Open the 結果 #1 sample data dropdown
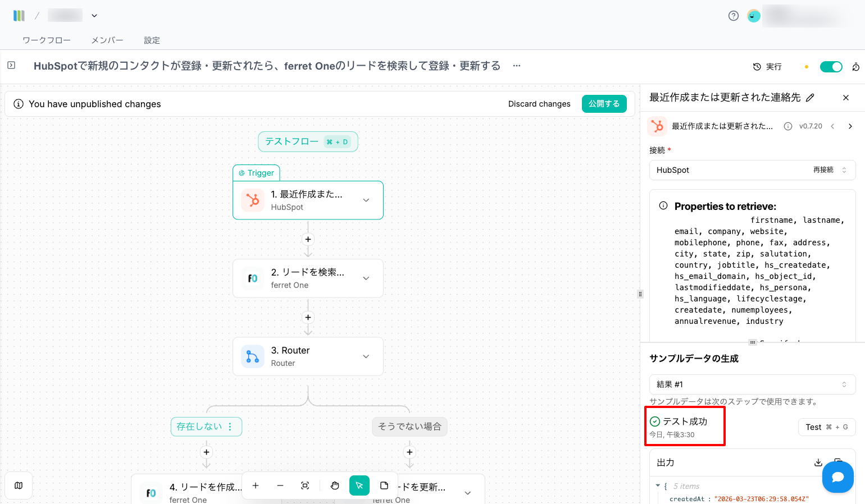 (x=752, y=384)
